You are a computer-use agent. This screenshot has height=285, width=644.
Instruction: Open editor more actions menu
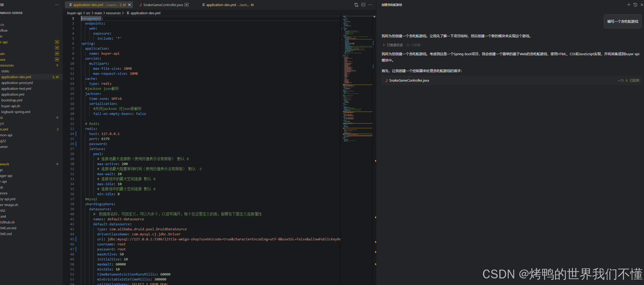click(370, 5)
